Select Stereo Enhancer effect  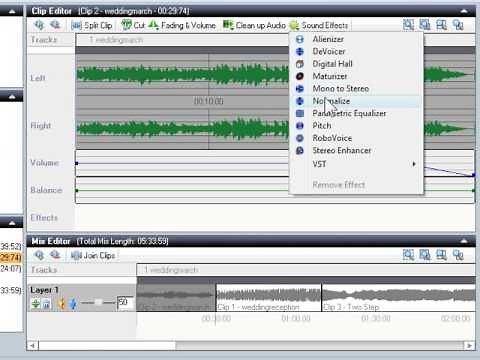356,150
